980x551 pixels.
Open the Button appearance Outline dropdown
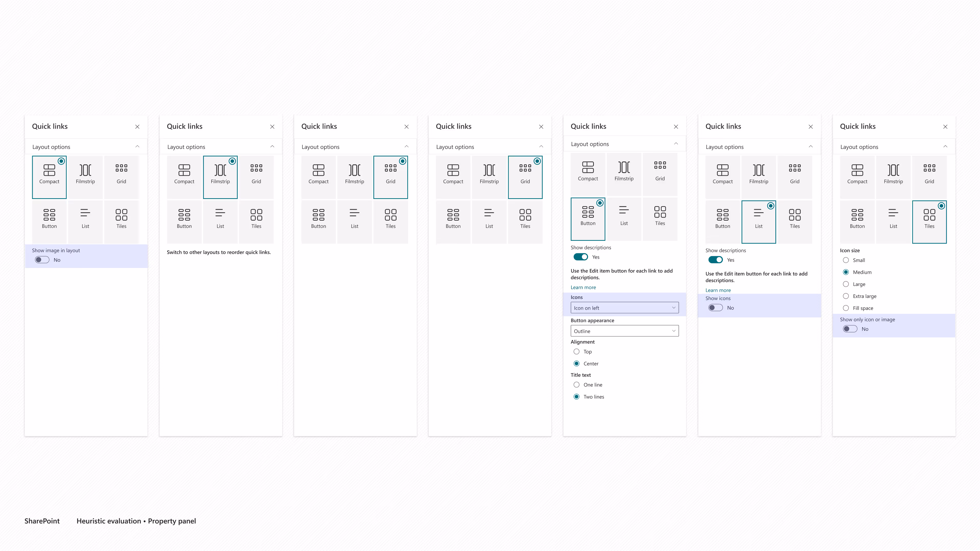pyautogui.click(x=624, y=331)
